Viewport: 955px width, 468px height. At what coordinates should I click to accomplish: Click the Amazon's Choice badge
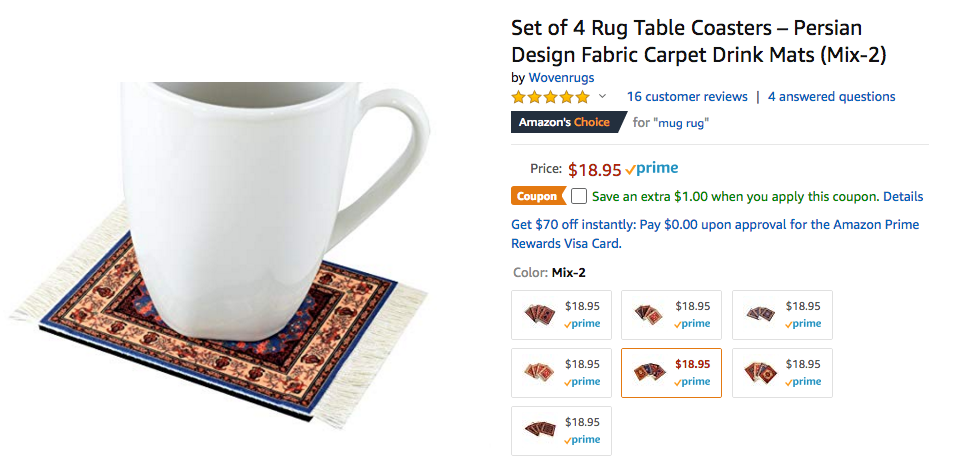[564, 123]
